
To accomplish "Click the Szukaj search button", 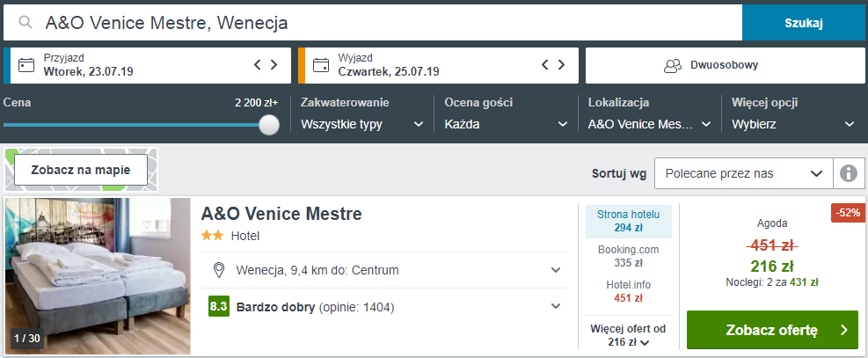I will tap(804, 22).
